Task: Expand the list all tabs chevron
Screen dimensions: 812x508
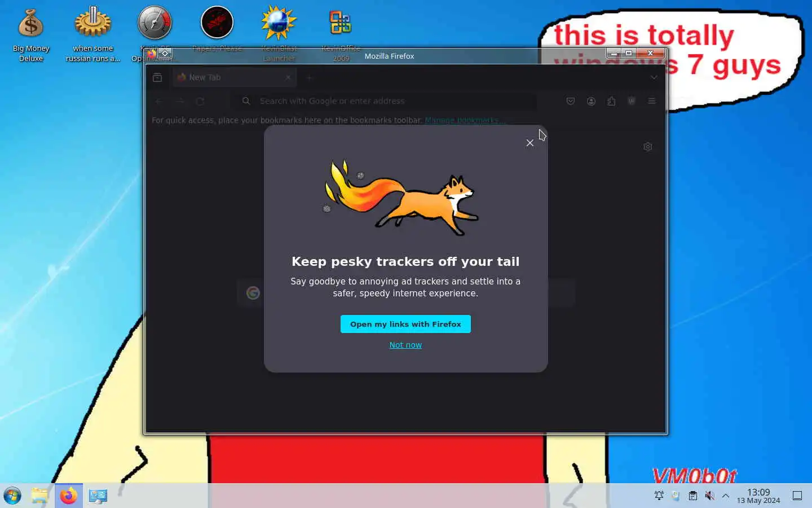Action: (654, 77)
